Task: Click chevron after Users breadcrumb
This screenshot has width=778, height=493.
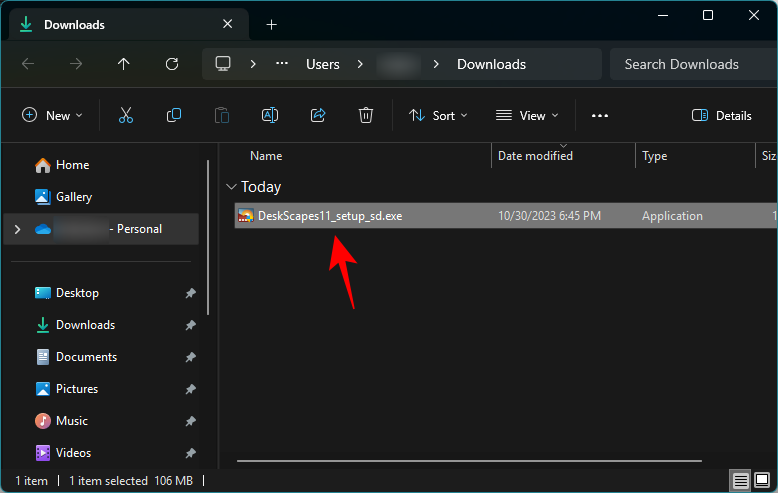Action: click(x=360, y=64)
